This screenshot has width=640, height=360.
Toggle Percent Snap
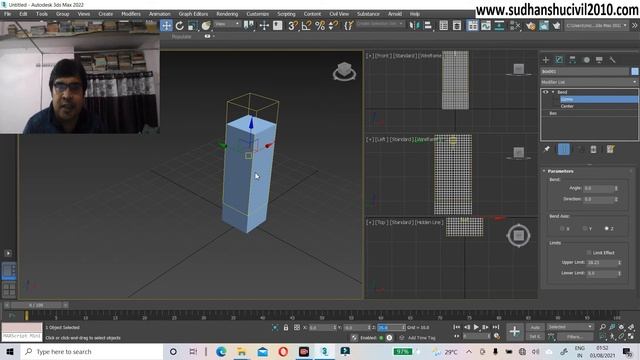coord(320,26)
